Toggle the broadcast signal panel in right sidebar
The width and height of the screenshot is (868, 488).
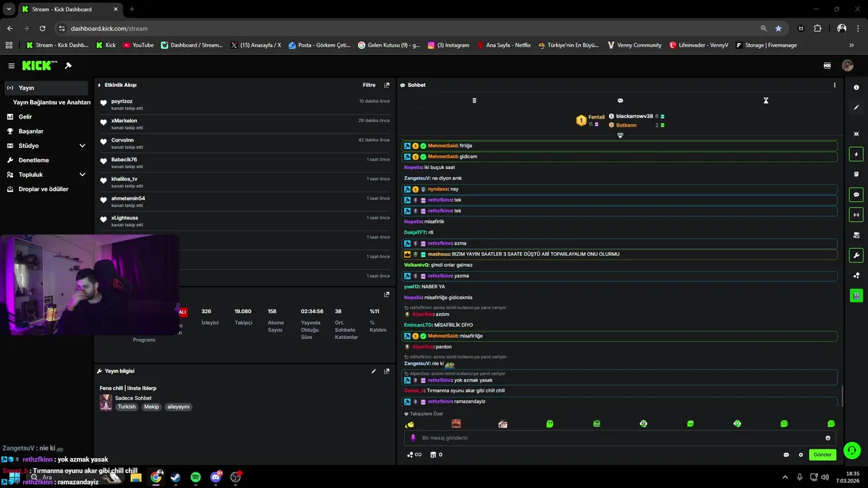tap(856, 215)
